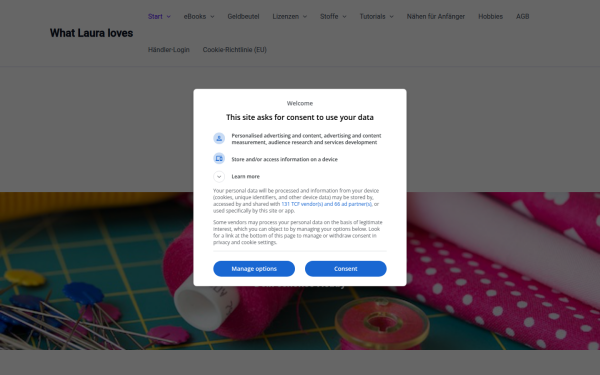Expand the eBooks menu dropdown arrow
Image resolution: width=600 pixels, height=375 pixels.
[x=212, y=16]
